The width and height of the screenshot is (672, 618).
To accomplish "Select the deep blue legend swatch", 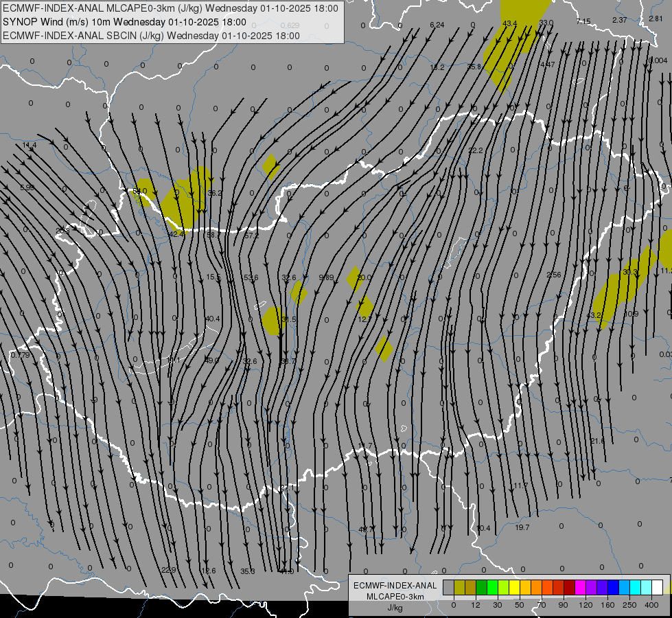I will (614, 587).
